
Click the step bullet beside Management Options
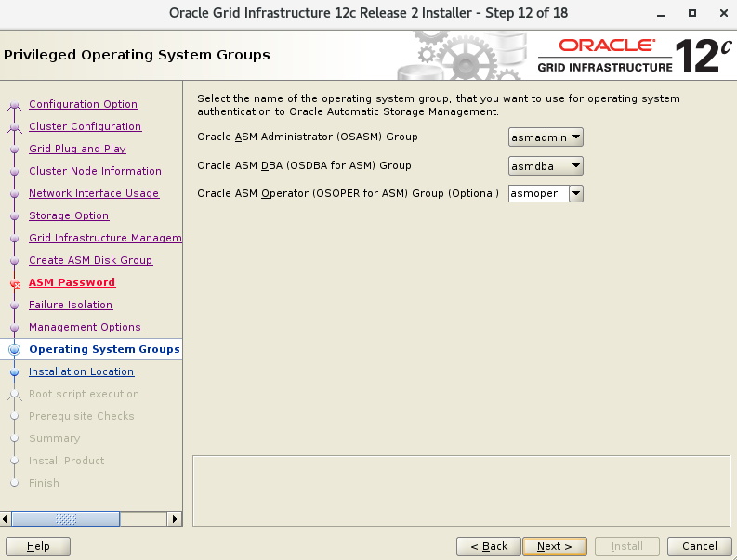click(x=15, y=328)
